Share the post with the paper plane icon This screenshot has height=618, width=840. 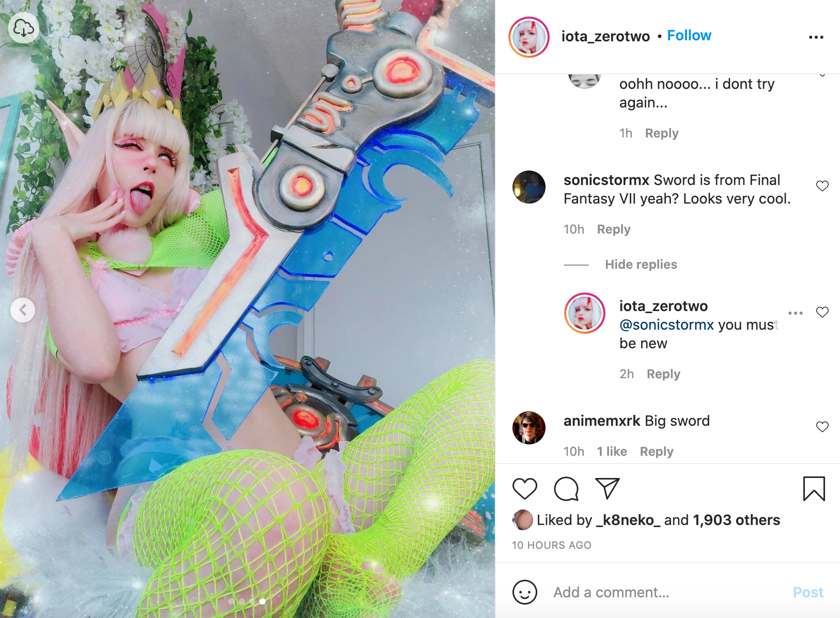coord(608,489)
